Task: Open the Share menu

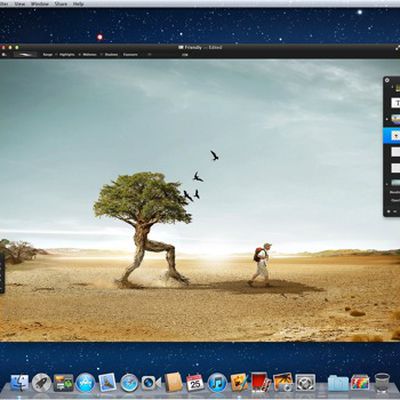Action: click(x=61, y=4)
